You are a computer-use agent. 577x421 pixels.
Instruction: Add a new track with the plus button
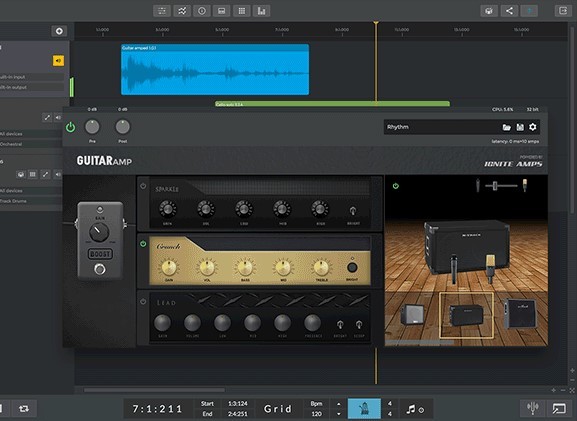click(59, 31)
